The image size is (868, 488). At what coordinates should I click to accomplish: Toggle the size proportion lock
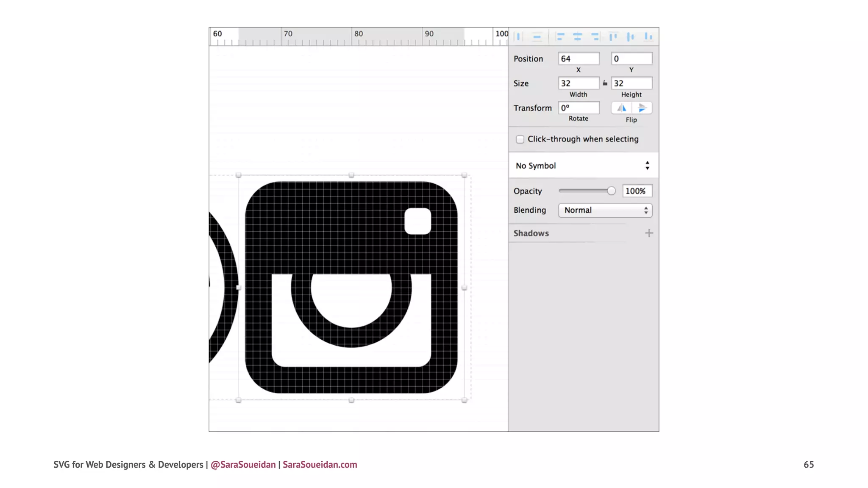tap(605, 83)
